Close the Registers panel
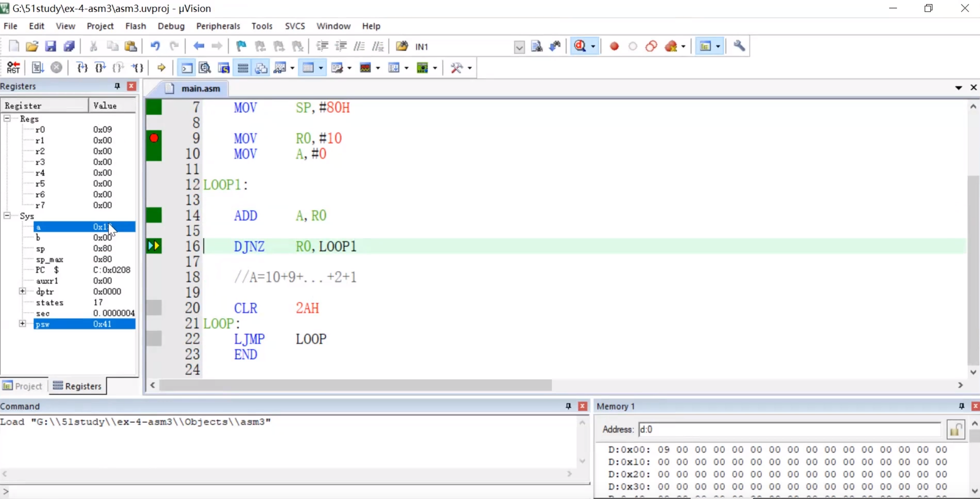Viewport: 980px width, 499px height. [x=131, y=86]
